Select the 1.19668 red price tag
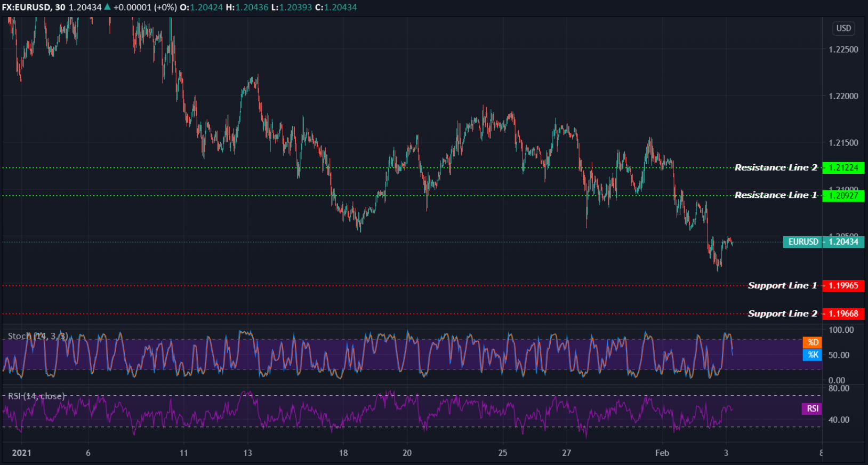The height and width of the screenshot is (465, 868). click(843, 314)
